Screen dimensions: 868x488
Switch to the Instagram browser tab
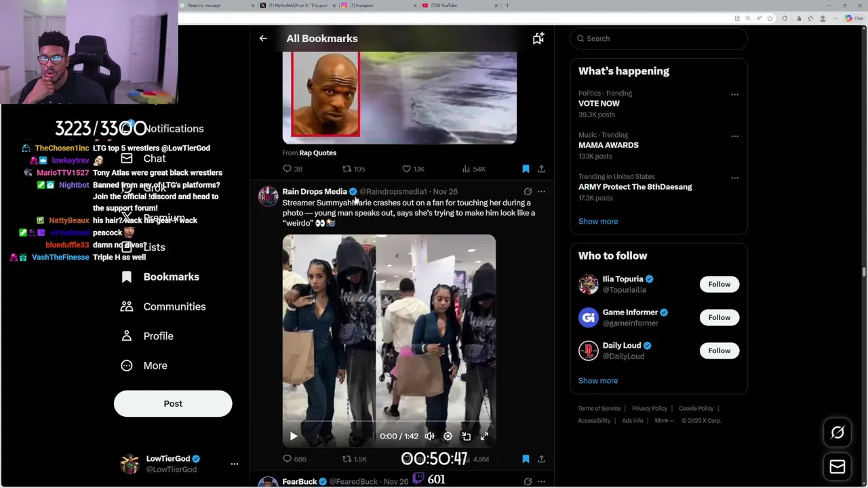coord(380,5)
